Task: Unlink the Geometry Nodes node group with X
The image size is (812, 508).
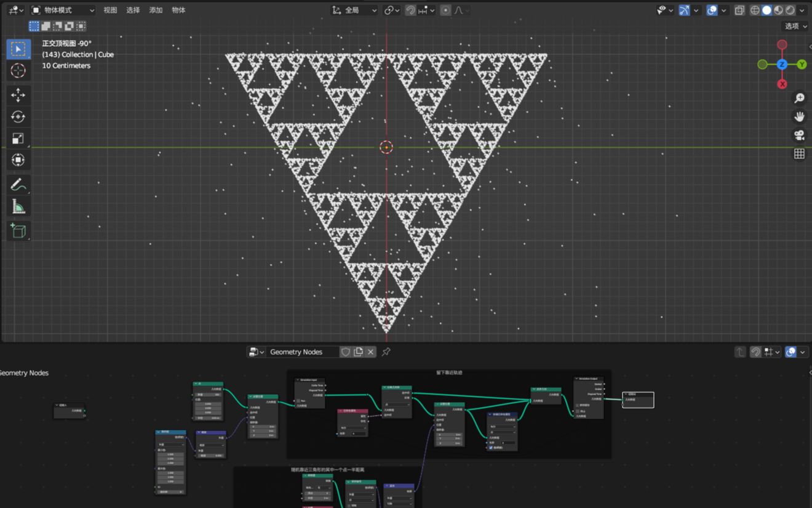Action: click(371, 352)
